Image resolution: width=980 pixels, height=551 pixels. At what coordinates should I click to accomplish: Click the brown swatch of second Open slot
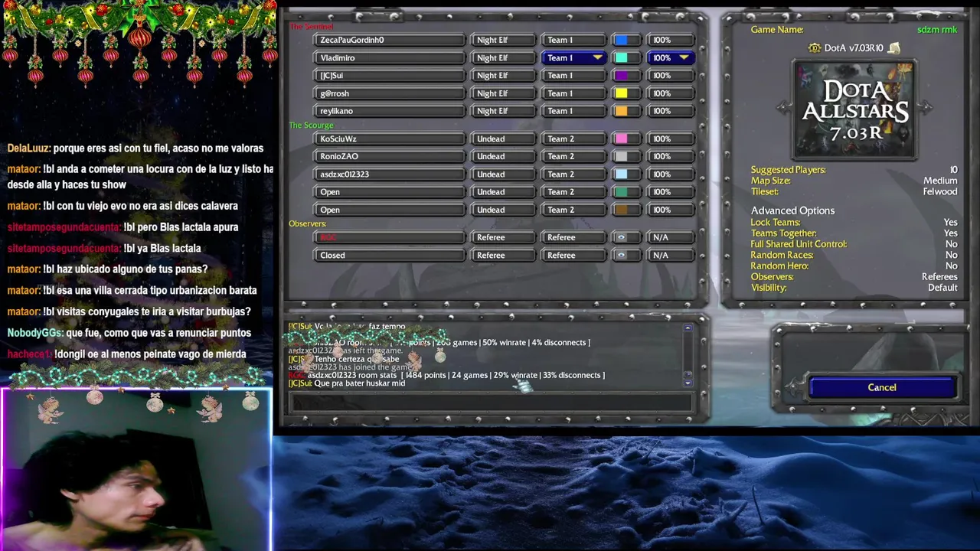point(622,210)
